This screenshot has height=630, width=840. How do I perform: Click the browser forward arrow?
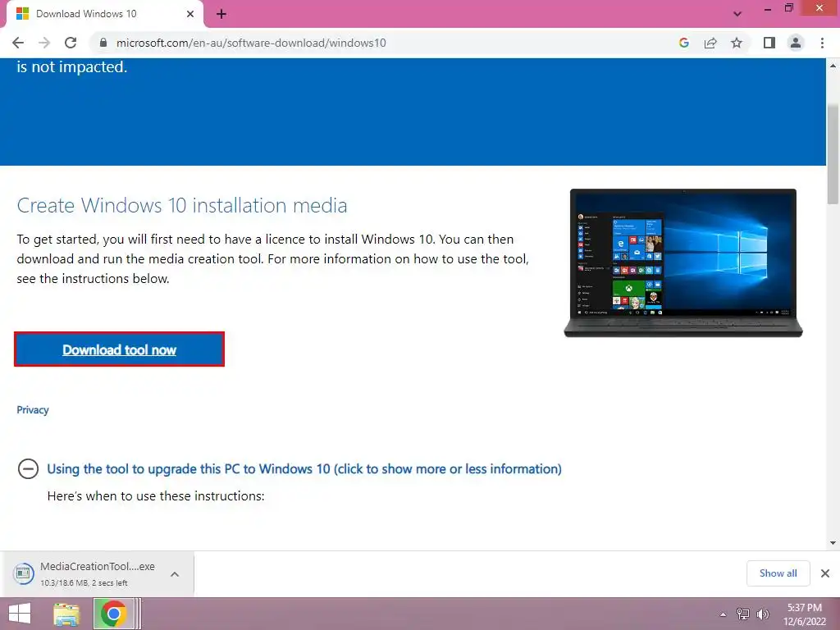(x=44, y=43)
